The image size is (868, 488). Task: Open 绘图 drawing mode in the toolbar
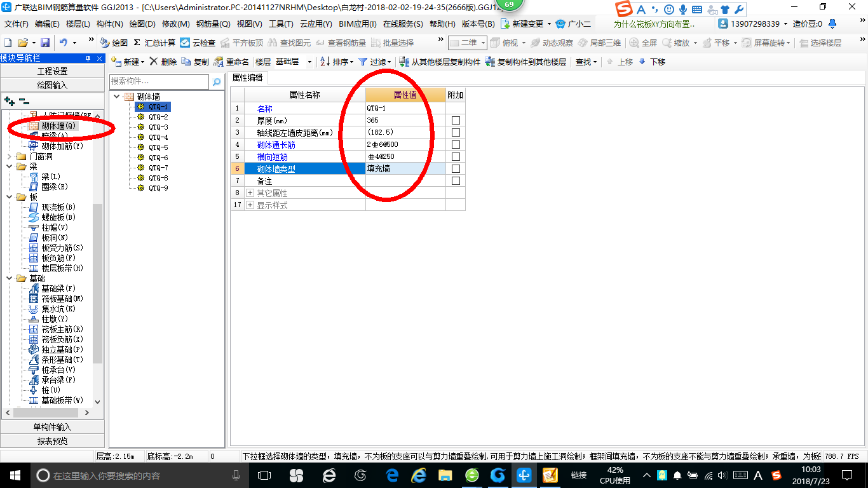114,43
